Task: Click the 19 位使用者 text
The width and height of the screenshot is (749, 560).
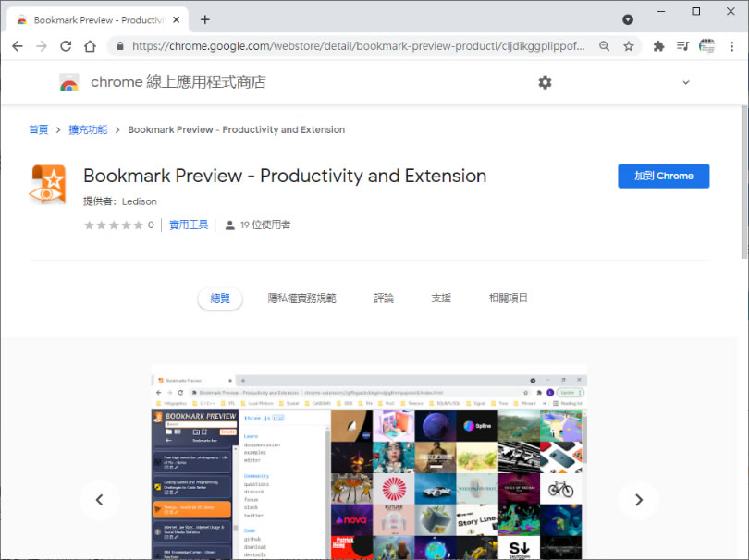Action: pos(265,225)
